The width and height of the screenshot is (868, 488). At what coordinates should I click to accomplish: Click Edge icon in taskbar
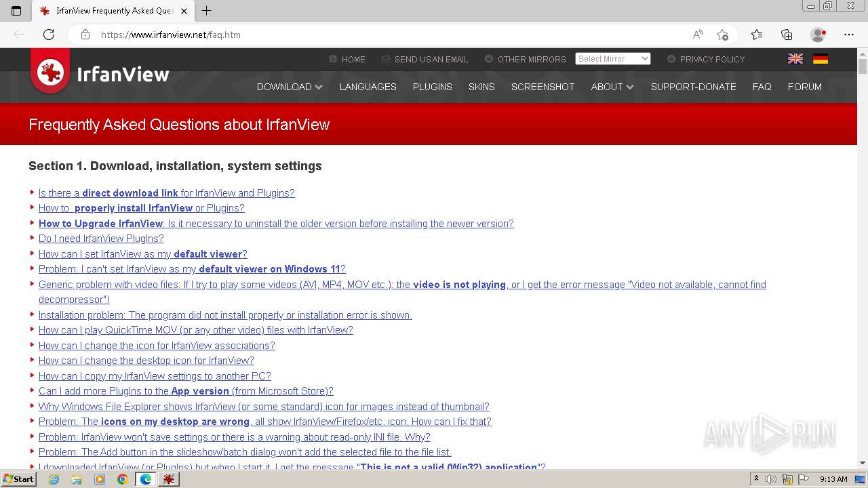pyautogui.click(x=145, y=479)
